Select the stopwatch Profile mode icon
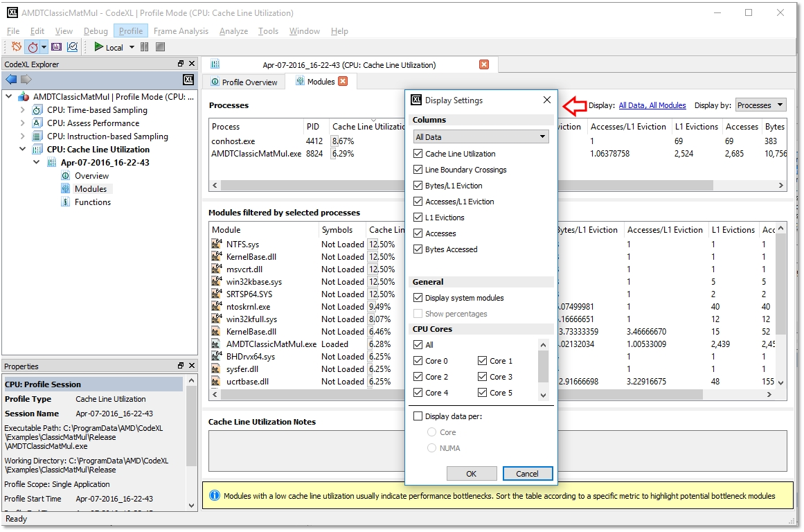The height and width of the screenshot is (532, 804). pos(33,47)
